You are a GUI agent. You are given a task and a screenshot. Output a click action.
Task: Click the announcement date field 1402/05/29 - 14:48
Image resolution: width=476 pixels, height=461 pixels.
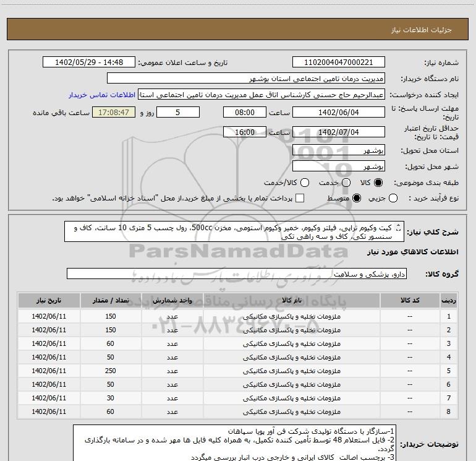click(89, 62)
